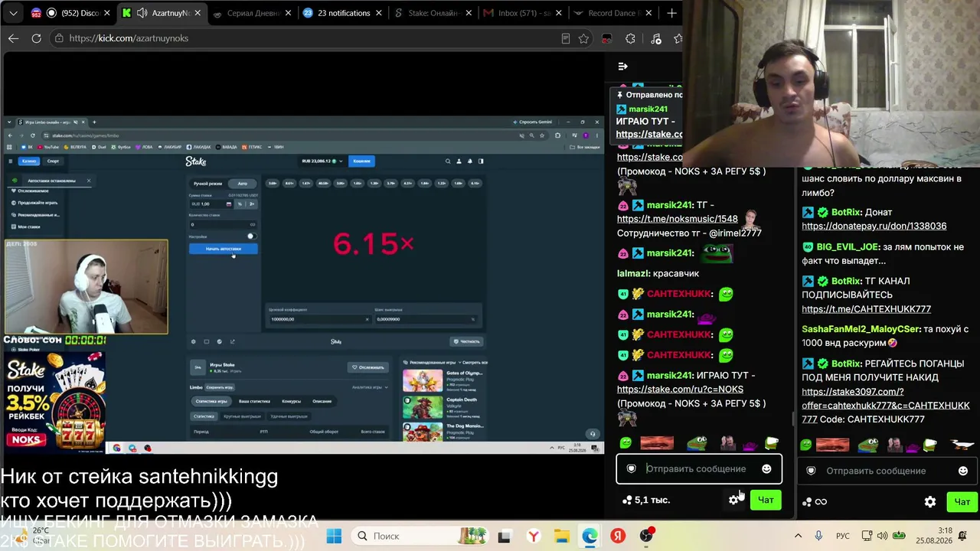The image size is (980, 551).
Task: Open Captain Death game thumbnail
Action: pos(422,406)
